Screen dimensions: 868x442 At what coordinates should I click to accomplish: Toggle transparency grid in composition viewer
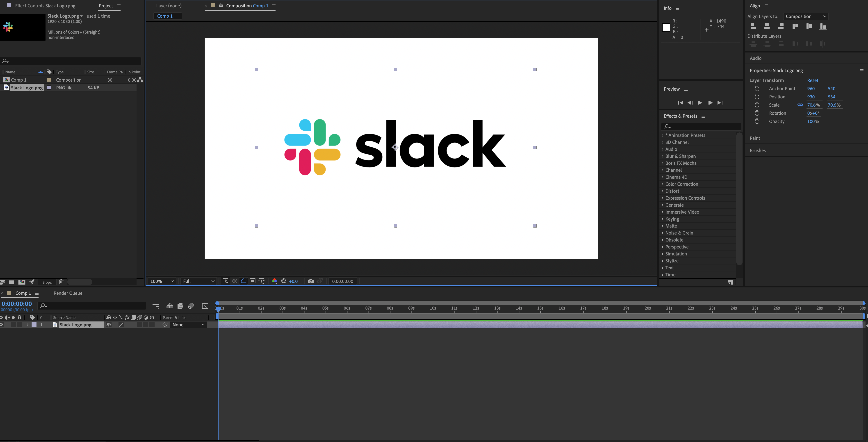[235, 281]
